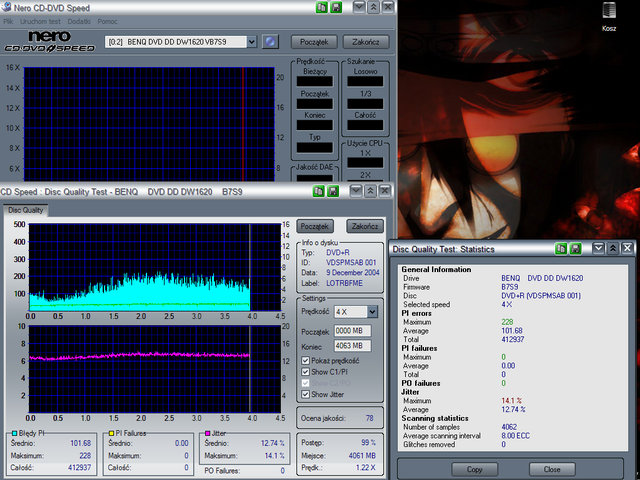Click the Jitter Średnio value 12.74 %
The image size is (640, 480).
tap(273, 443)
